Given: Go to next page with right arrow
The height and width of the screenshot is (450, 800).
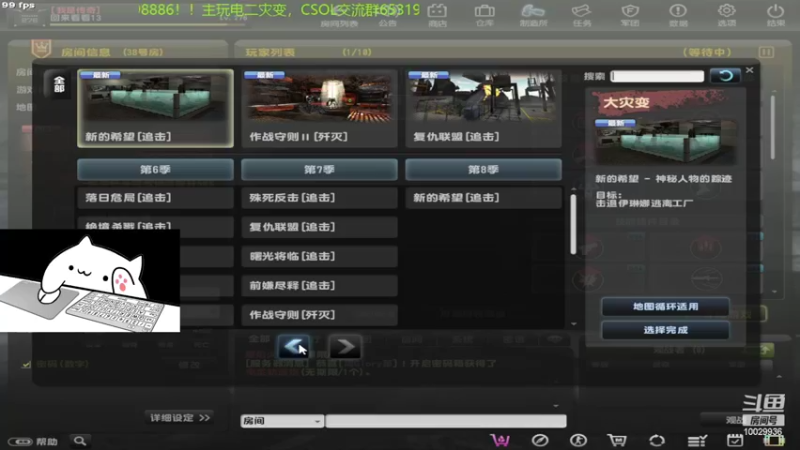Looking at the screenshot, I should tap(345, 347).
